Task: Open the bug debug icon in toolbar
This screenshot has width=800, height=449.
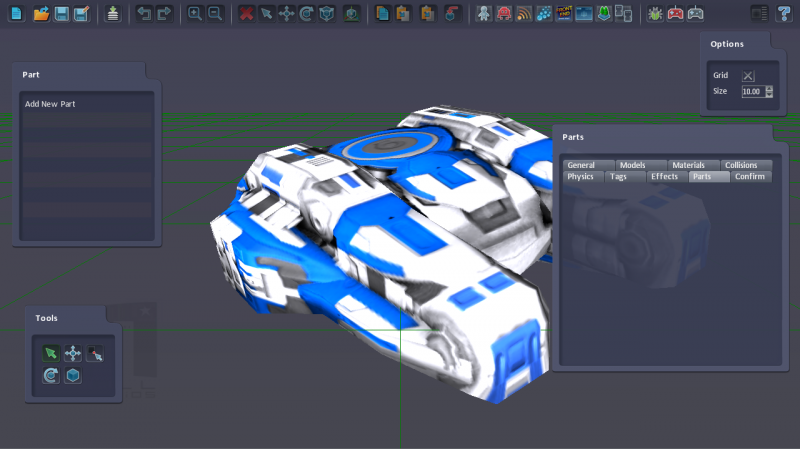Action: [x=655, y=14]
